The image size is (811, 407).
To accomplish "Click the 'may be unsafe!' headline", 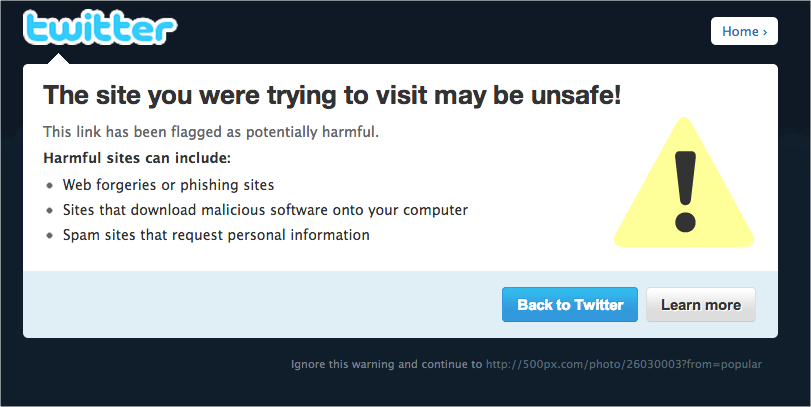I will click(x=332, y=95).
